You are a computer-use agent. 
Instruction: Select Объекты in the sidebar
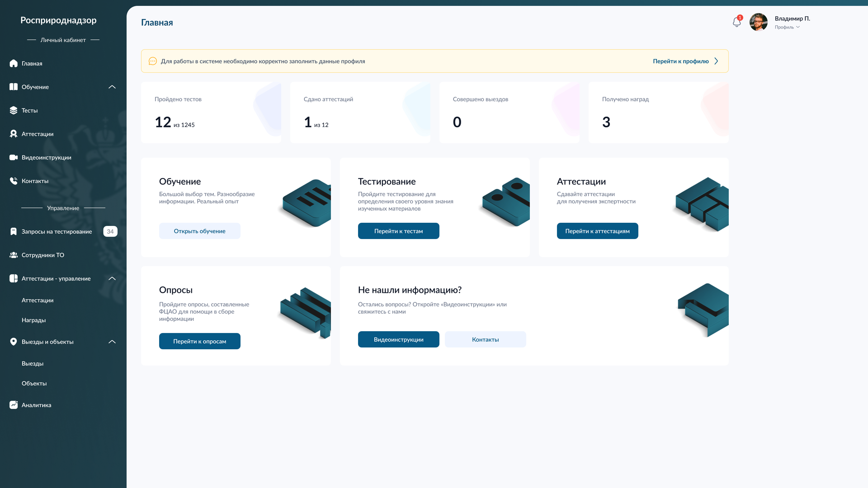pos(34,384)
